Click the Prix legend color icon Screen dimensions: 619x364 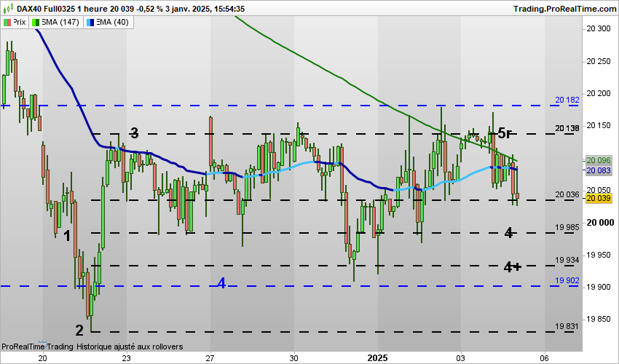click(7, 23)
